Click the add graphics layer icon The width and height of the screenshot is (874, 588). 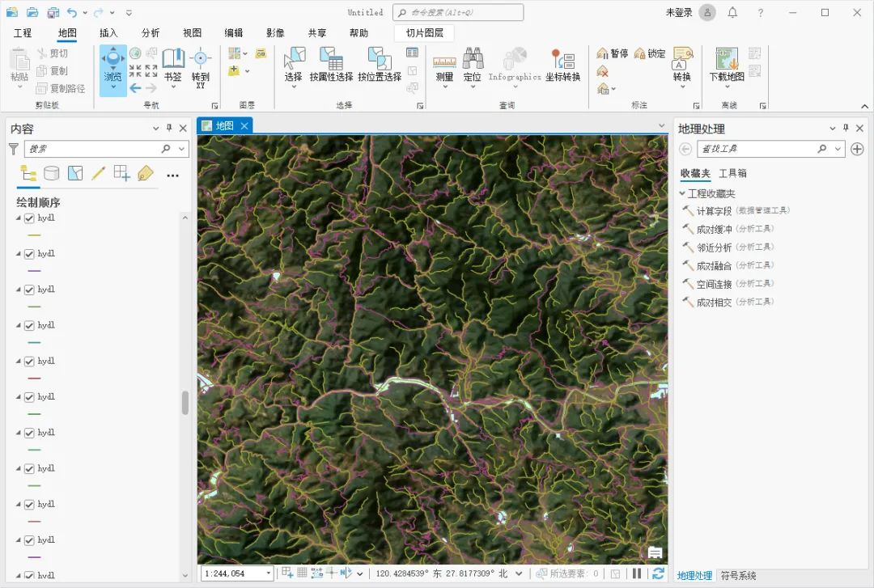click(261, 53)
